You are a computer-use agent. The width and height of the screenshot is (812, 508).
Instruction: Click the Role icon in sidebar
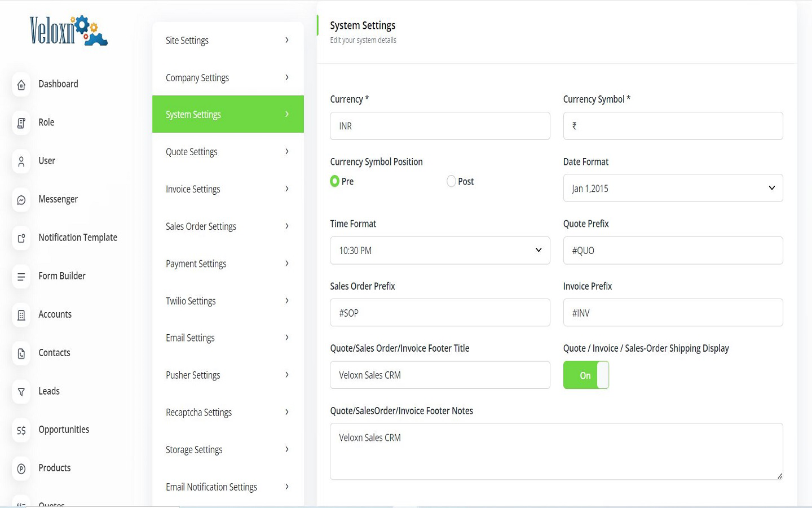click(21, 123)
